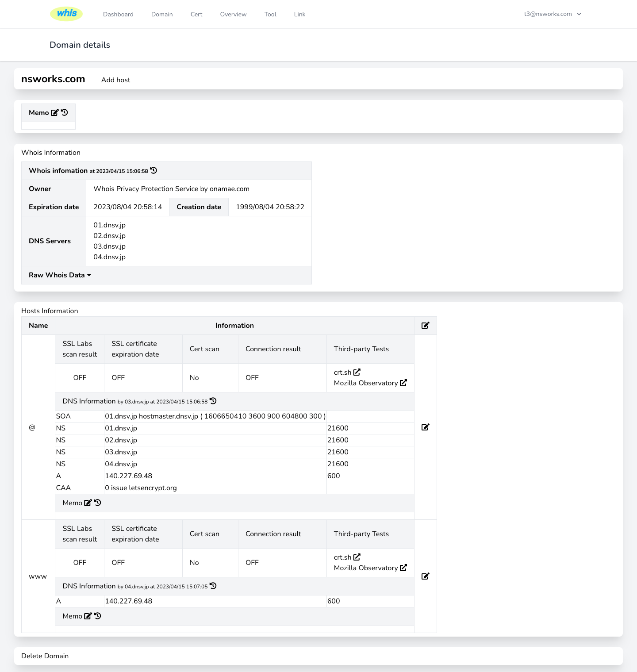
Task: Open Whois information history icon
Action: [153, 171]
